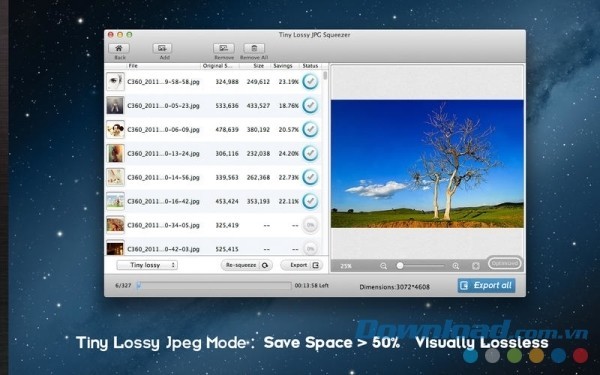Sort by Status column header
The height and width of the screenshot is (375, 600).
click(x=310, y=66)
